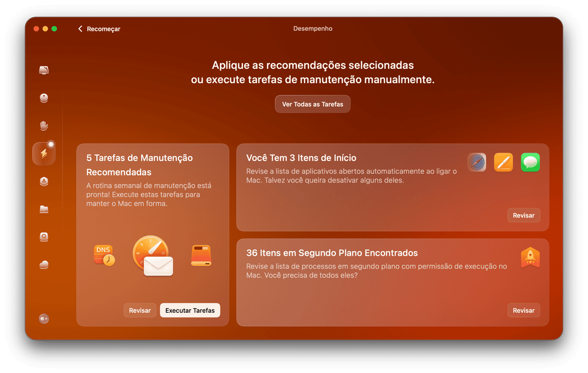Viewport: 588px width, 373px height.
Task: Click the Messages startup item icon
Action: pyautogui.click(x=530, y=162)
